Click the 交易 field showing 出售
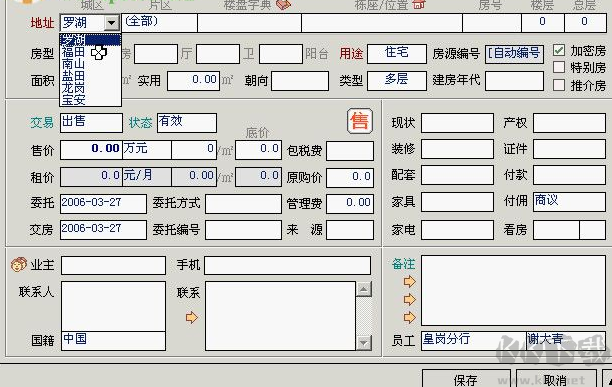The height and width of the screenshot is (387, 612). tap(91, 123)
